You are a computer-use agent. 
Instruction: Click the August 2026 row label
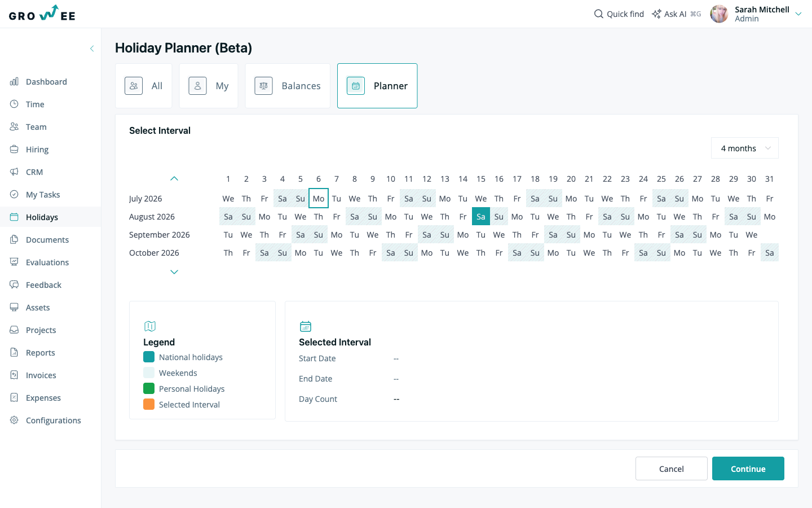coord(152,217)
